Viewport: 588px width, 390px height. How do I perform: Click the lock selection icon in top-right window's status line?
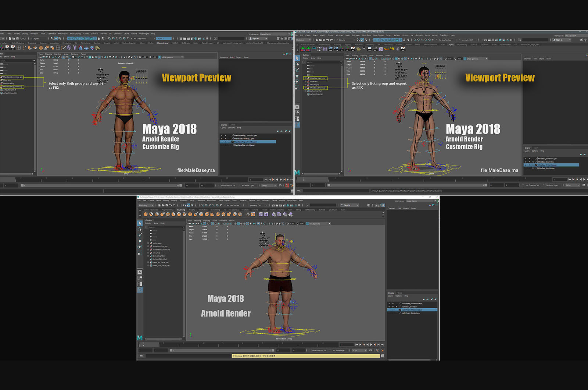[x=404, y=40]
